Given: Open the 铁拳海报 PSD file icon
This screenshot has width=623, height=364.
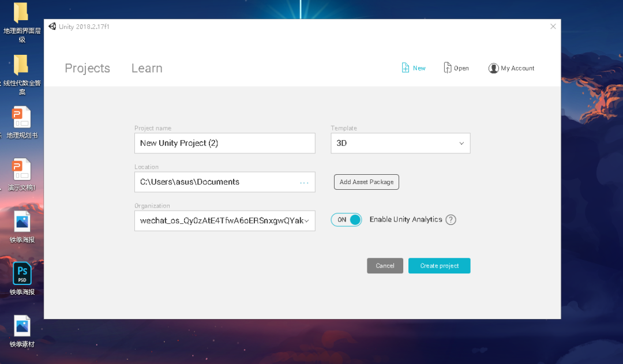Looking at the screenshot, I should tap(22, 273).
